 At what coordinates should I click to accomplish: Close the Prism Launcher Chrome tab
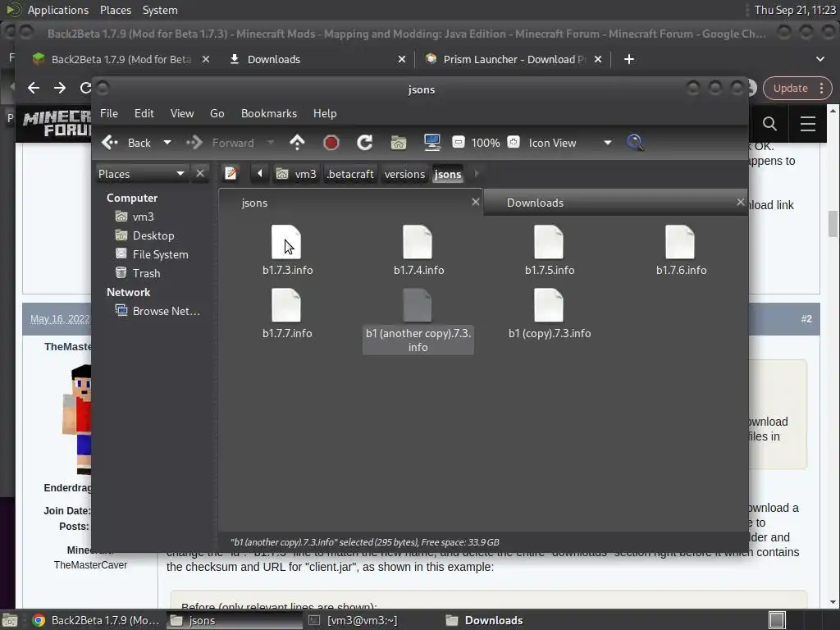pyautogui.click(x=598, y=59)
